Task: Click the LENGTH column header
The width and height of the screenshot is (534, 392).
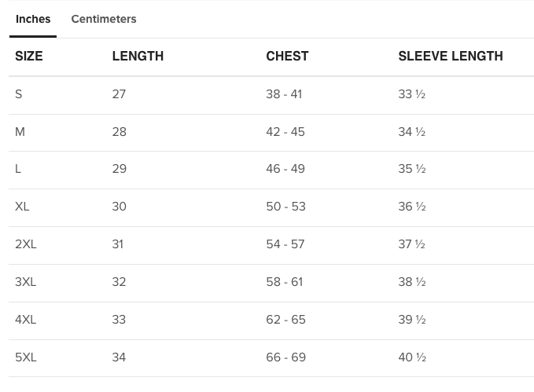Action: [138, 56]
